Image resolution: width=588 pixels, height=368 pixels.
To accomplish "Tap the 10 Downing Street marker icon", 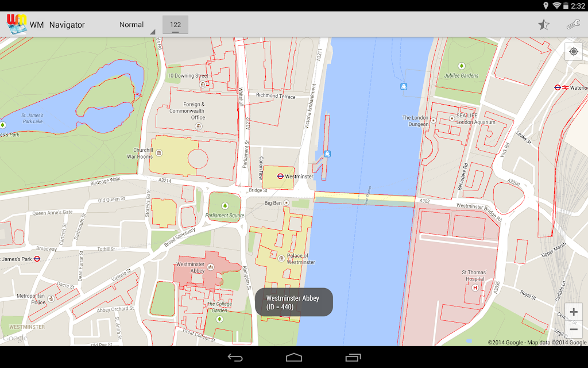I will point(203,84).
